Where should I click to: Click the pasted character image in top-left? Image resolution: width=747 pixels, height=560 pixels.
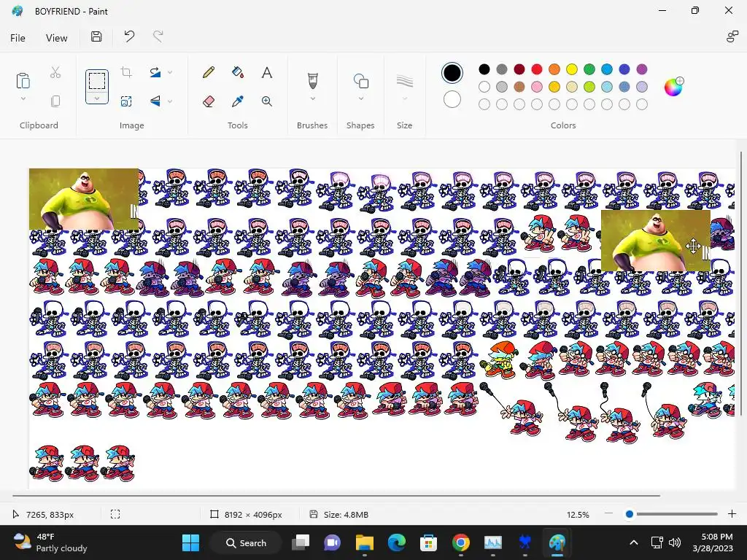tap(84, 199)
